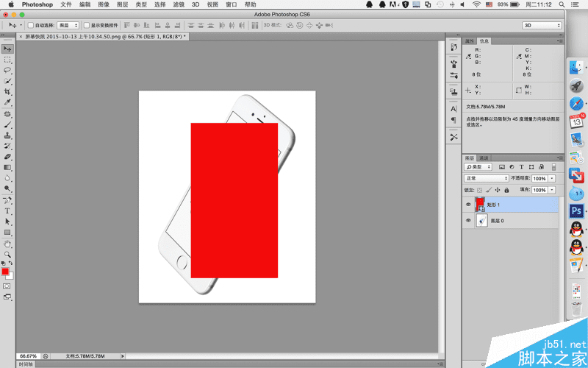Switch to the 通道 tab

click(484, 158)
